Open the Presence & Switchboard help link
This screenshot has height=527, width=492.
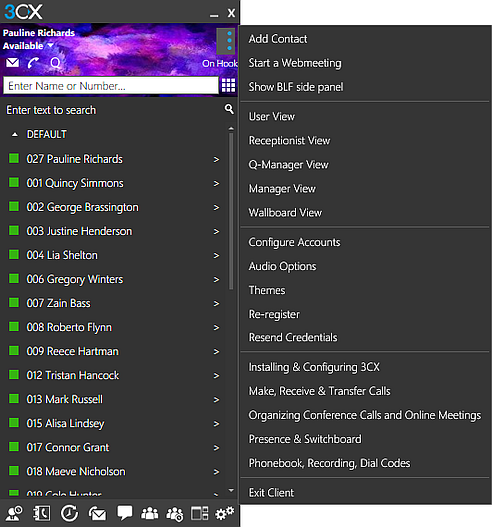tap(305, 439)
